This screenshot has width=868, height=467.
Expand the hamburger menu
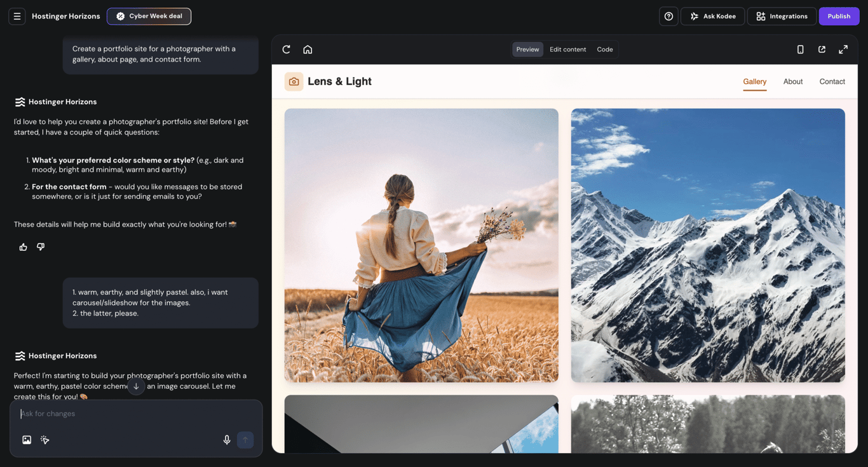click(17, 16)
